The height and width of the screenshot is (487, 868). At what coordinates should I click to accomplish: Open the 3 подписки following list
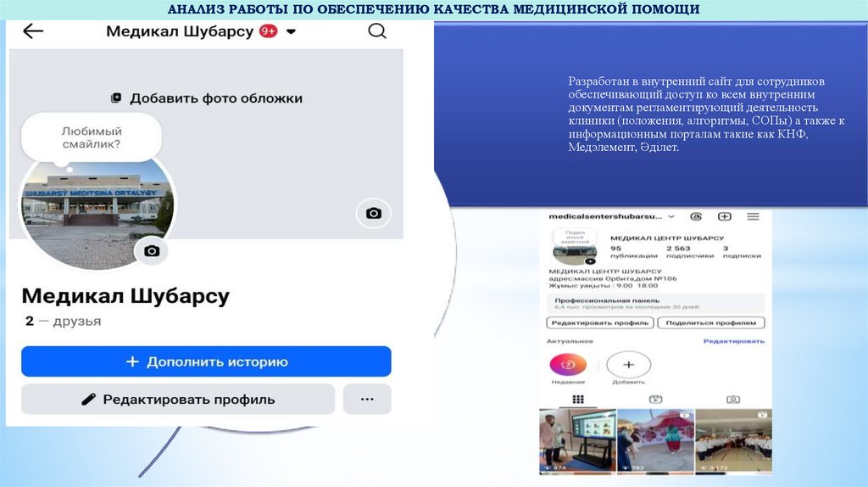[x=742, y=252]
